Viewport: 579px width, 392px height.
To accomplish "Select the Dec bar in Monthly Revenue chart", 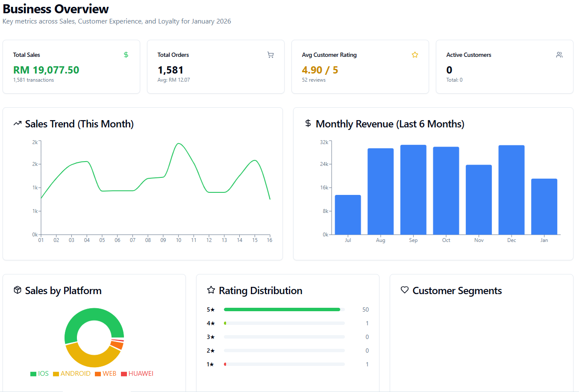I will (511, 190).
